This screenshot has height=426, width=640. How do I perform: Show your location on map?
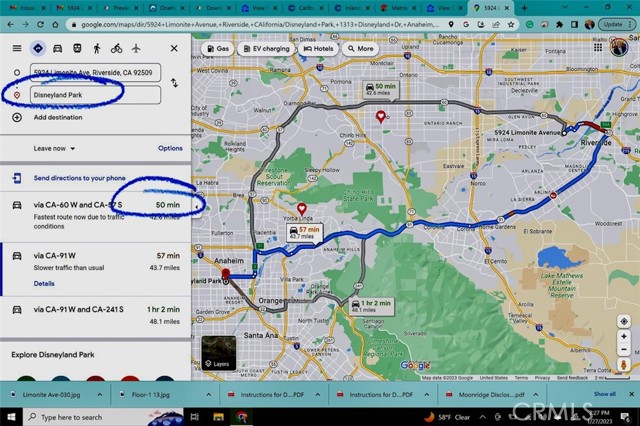point(624,321)
